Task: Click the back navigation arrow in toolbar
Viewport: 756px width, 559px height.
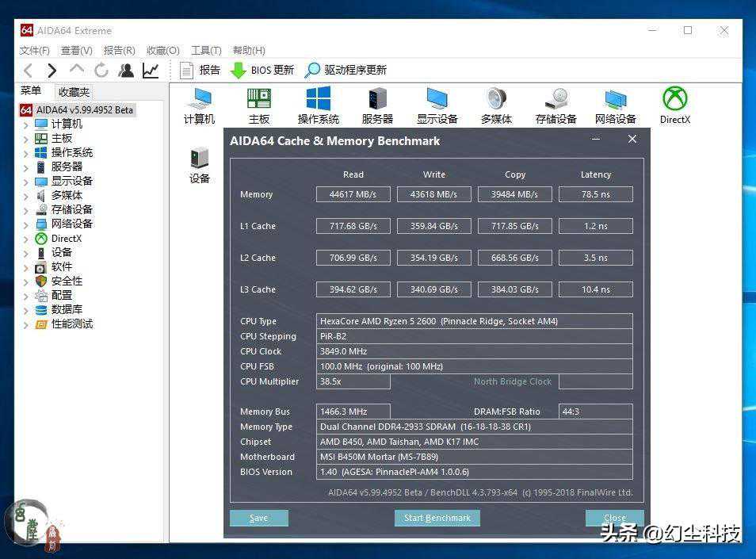Action: pyautogui.click(x=28, y=71)
